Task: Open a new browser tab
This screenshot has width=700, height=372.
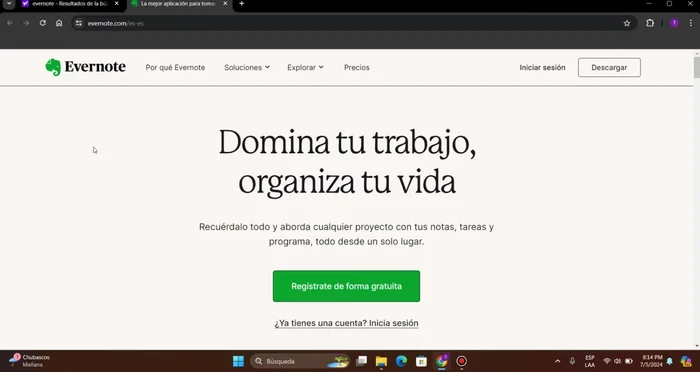Action: click(242, 4)
